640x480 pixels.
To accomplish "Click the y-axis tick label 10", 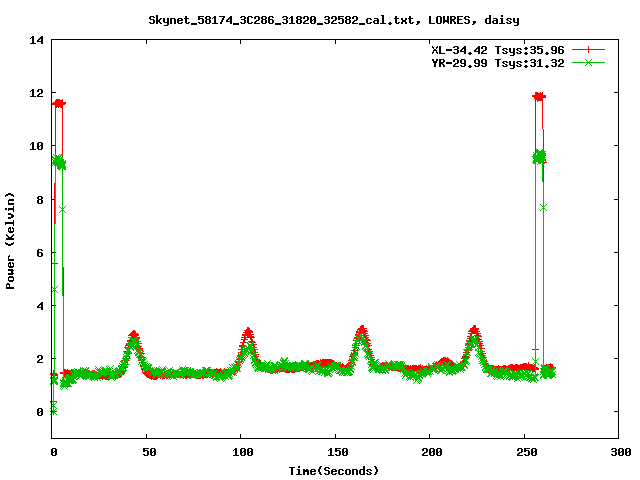I will pos(36,146).
